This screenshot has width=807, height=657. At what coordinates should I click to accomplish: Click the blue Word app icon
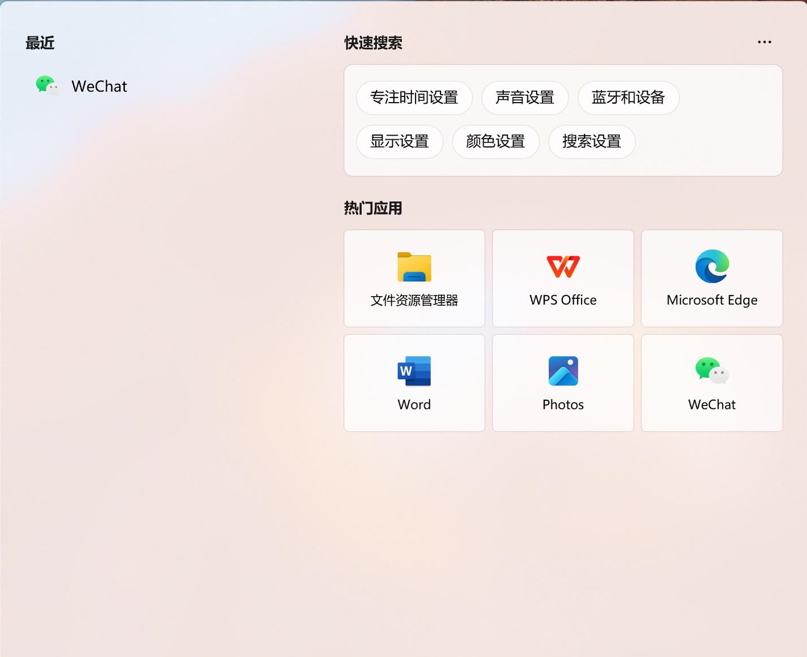tap(414, 371)
